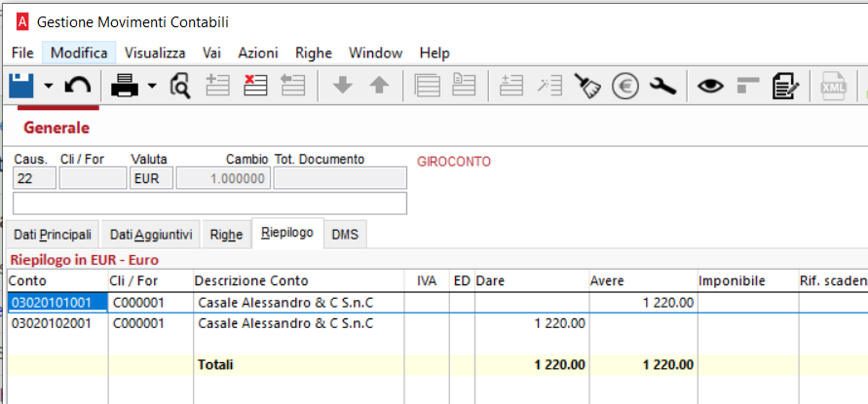Select the Riepilogo tab

[287, 233]
